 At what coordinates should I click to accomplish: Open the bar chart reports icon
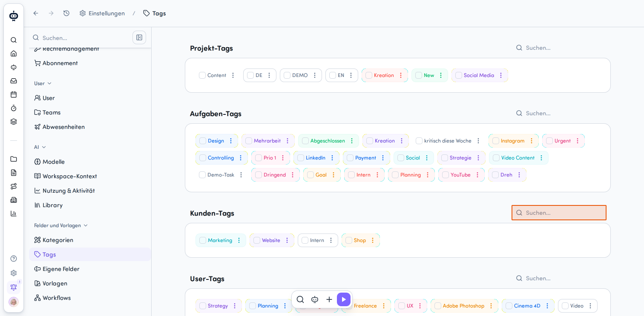click(14, 214)
